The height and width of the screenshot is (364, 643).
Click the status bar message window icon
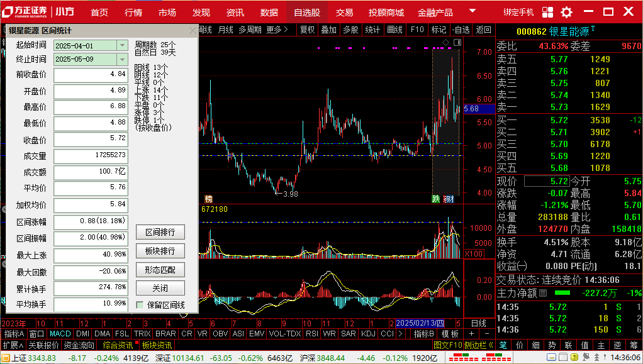click(551, 358)
